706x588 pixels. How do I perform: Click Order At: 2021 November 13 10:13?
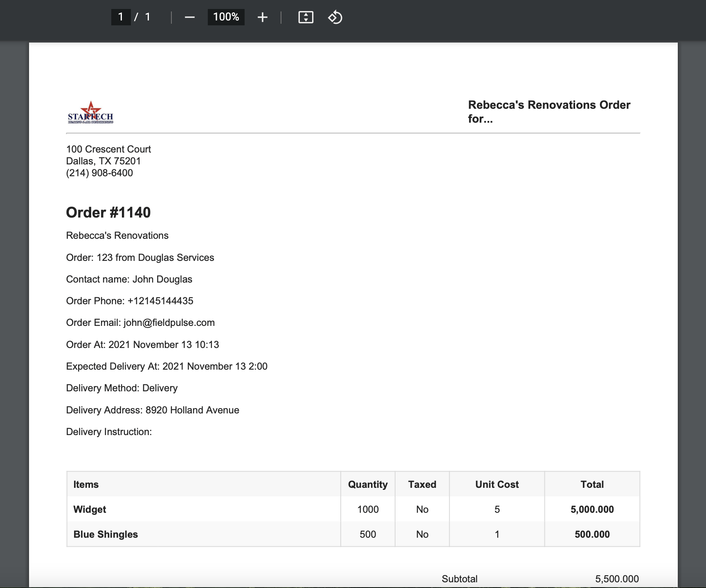[x=143, y=345]
